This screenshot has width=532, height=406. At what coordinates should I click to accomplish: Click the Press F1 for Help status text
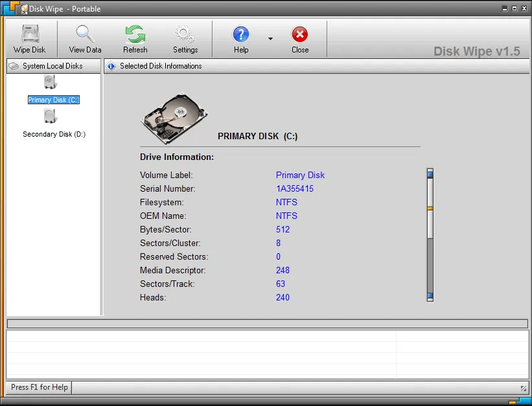[x=40, y=387]
